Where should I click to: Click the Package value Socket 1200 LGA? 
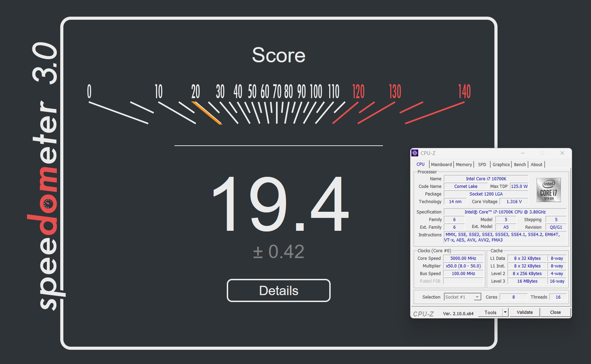coord(486,194)
